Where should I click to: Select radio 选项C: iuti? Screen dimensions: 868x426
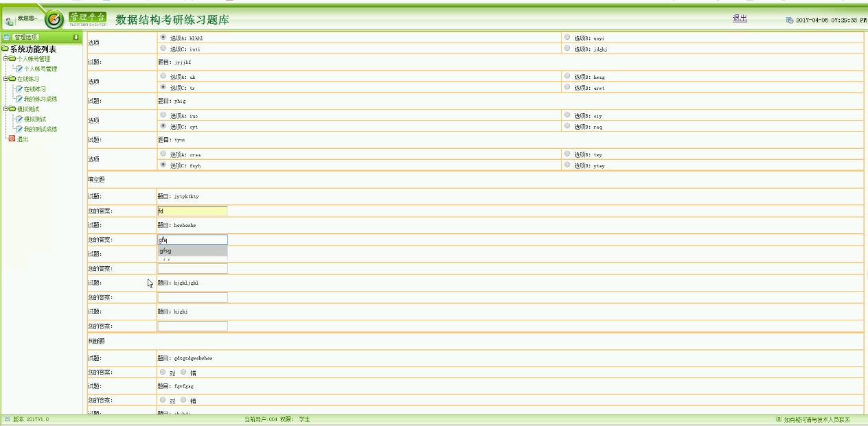coord(163,49)
